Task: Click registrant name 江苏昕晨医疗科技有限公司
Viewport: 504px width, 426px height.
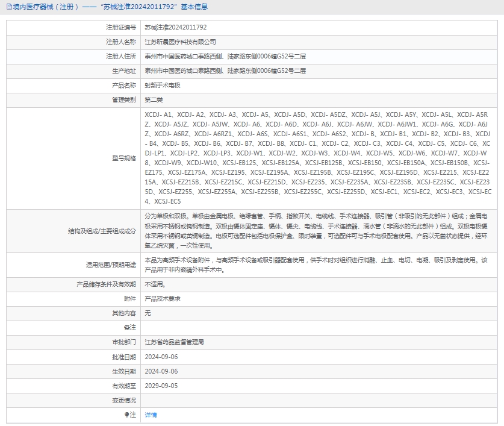Action: 180,42
